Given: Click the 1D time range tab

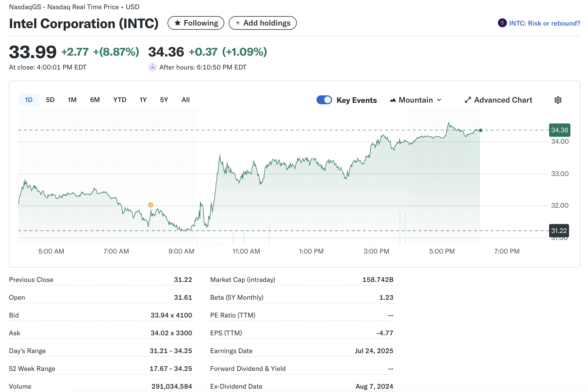Looking at the screenshot, I should pyautogui.click(x=29, y=100).
